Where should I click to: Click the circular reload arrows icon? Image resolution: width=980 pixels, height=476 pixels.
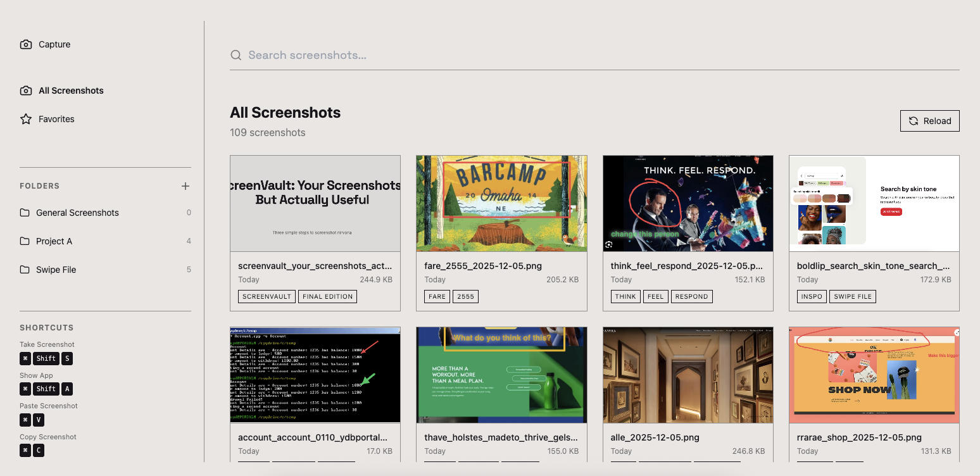point(914,120)
